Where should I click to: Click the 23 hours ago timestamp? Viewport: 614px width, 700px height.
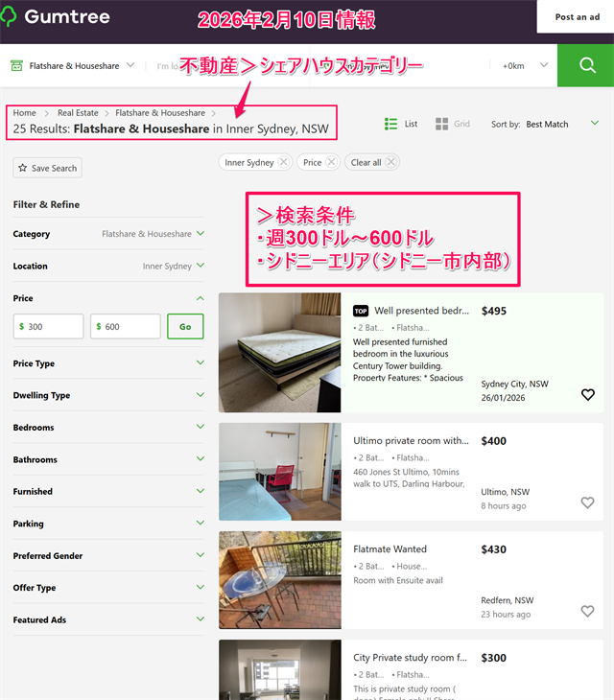click(x=506, y=615)
